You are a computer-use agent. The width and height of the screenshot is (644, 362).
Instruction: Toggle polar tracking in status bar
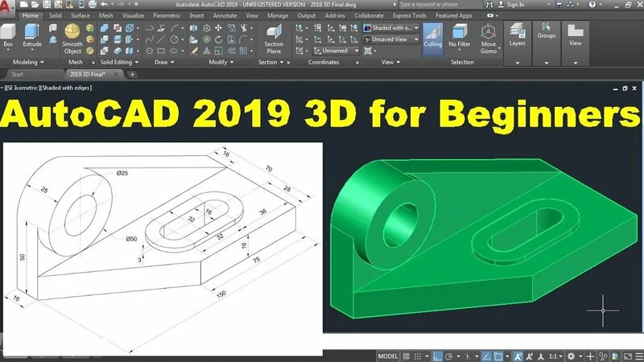[449, 356]
